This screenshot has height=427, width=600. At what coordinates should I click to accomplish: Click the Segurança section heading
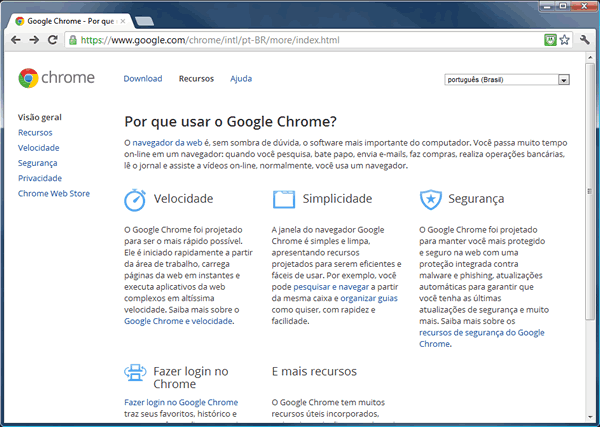point(476,199)
